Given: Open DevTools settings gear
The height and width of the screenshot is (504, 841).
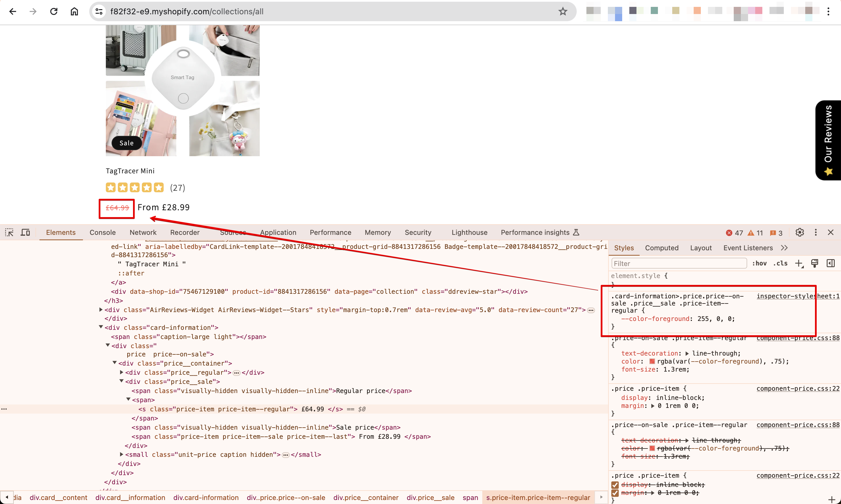Looking at the screenshot, I should coord(800,232).
